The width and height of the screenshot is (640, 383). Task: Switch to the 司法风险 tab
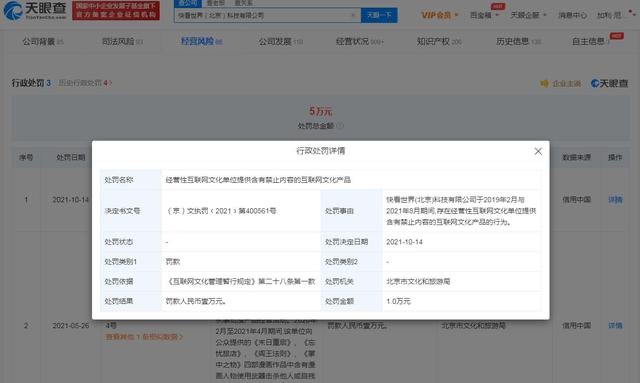(122, 41)
